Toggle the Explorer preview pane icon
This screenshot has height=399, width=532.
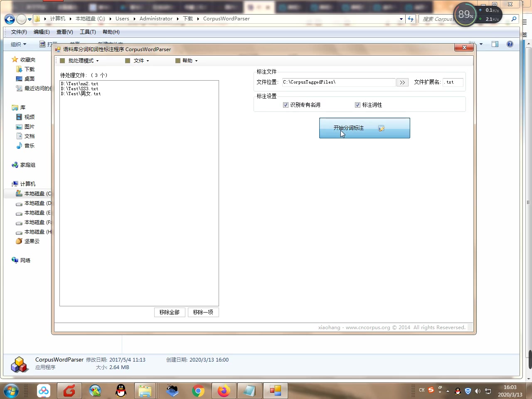point(495,44)
